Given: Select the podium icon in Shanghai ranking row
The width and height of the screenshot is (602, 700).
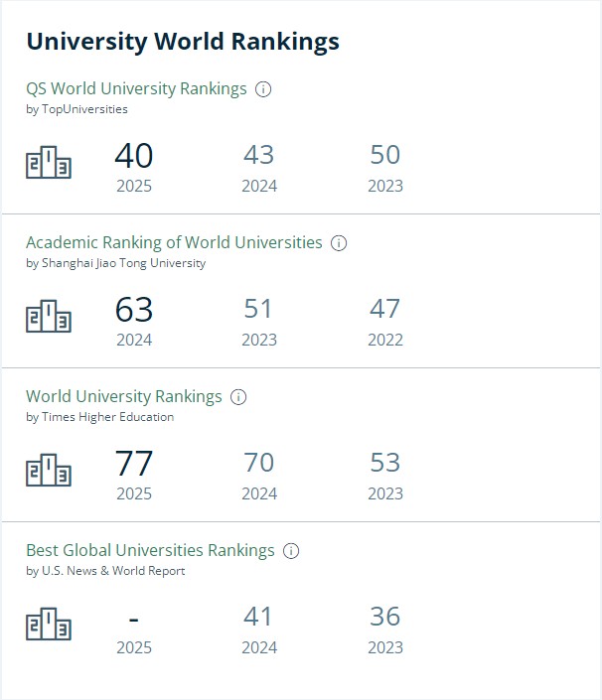Looking at the screenshot, I should pyautogui.click(x=49, y=316).
